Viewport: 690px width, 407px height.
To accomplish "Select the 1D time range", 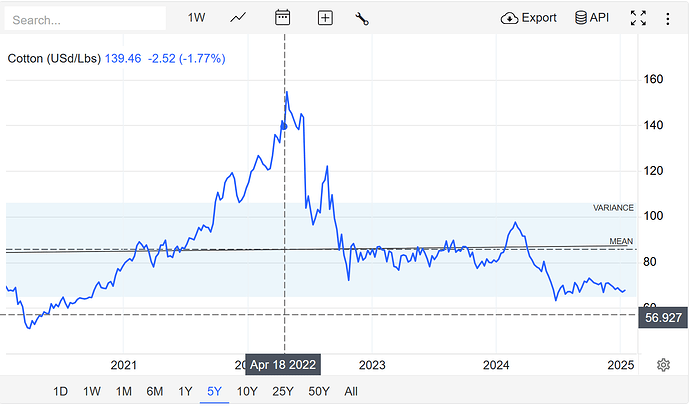I will click(60, 391).
